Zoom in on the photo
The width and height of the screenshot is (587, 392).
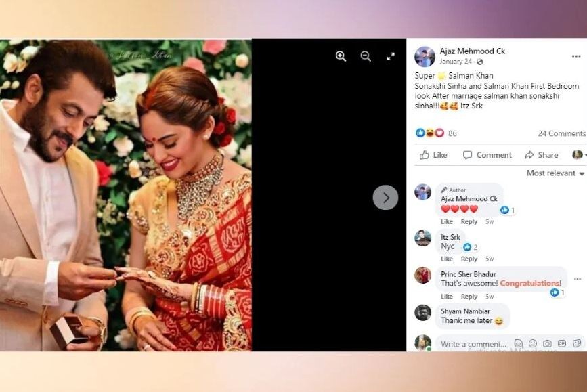pyautogui.click(x=341, y=57)
